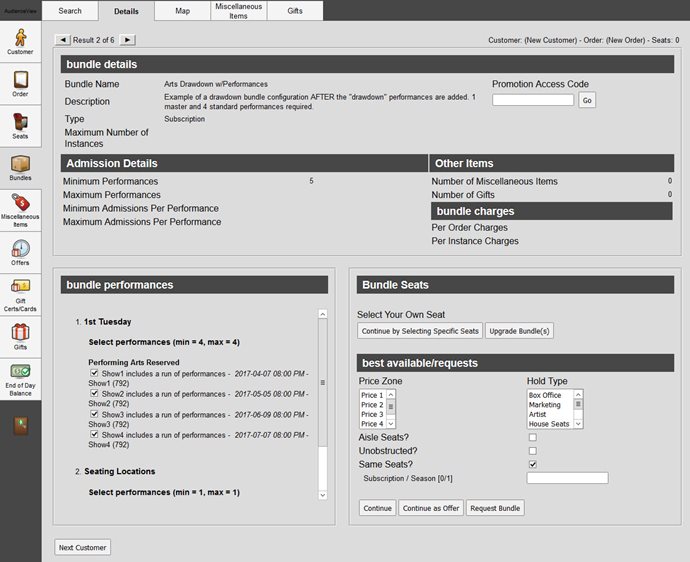Click the Upgrade Bundle(s) button
The width and height of the screenshot is (690, 562).
(x=519, y=331)
